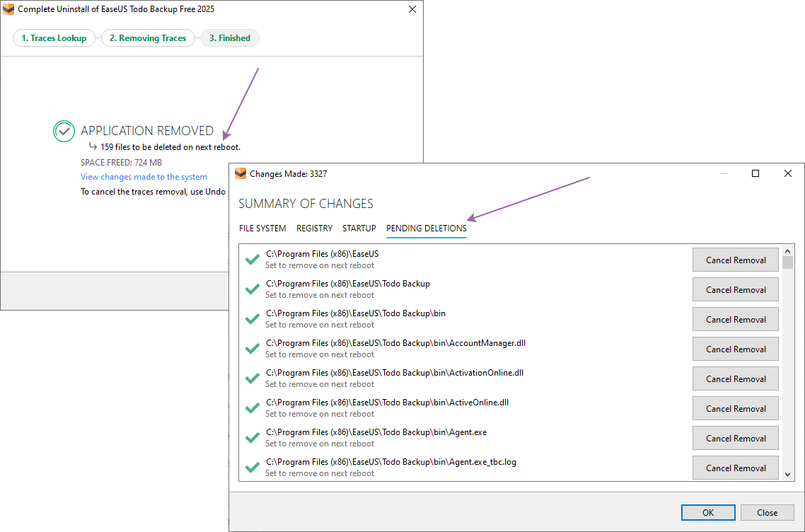Open the Registry tab
Screen dimensions: 805x532
coord(314,229)
